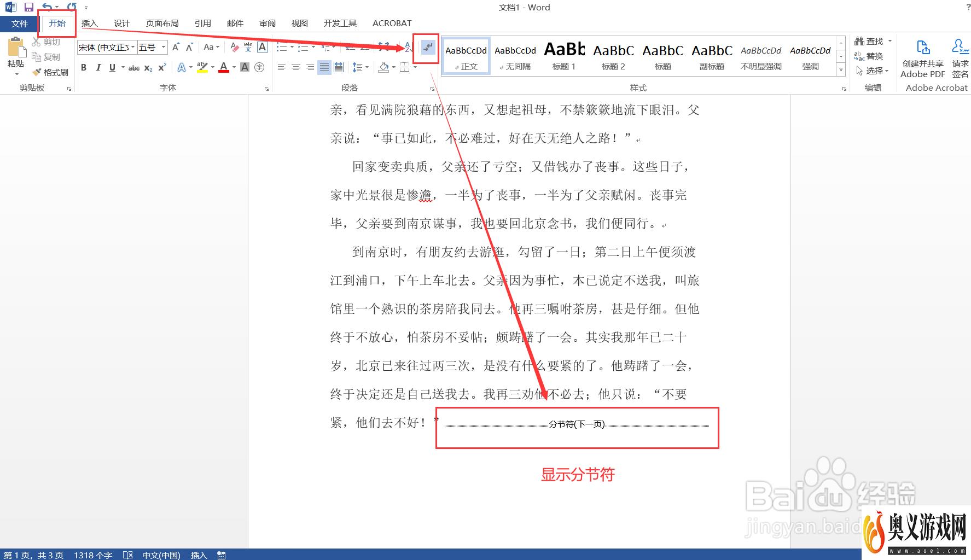Toggle superscript formatting
971x560 pixels.
pyautogui.click(x=162, y=67)
